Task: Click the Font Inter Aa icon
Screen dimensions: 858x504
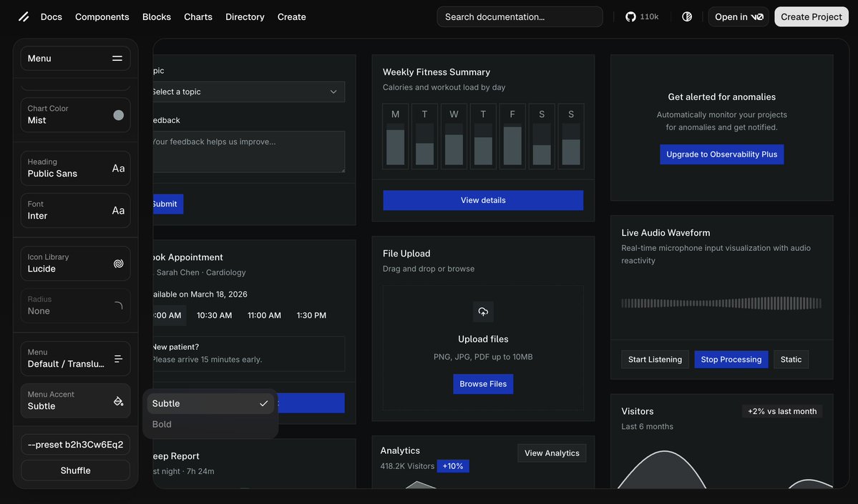Action: click(x=118, y=210)
